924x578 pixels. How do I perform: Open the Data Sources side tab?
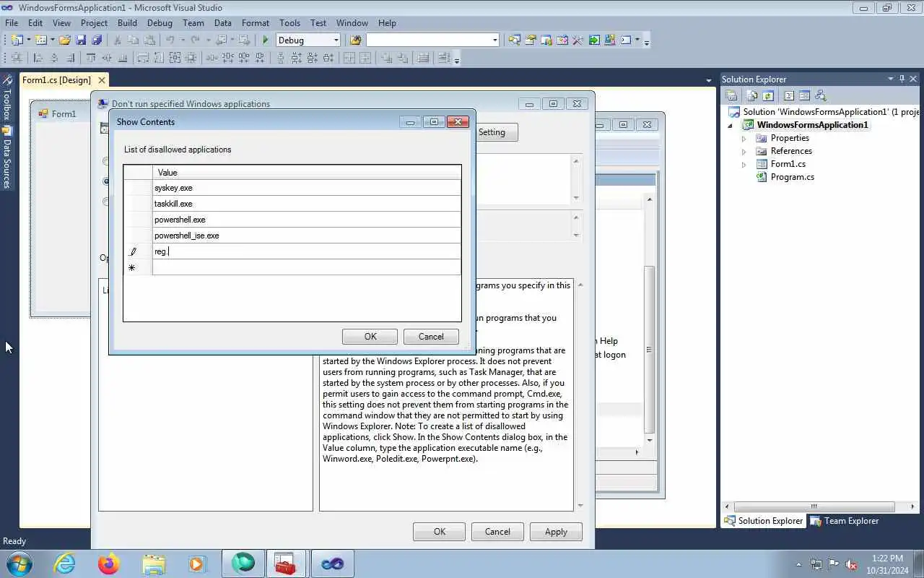click(x=6, y=158)
